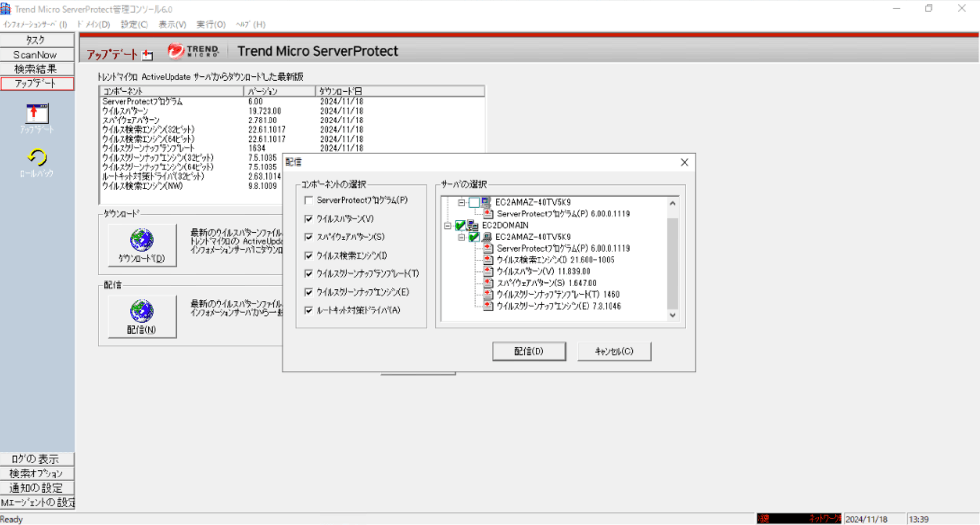Open the 実行(O) menu
Screen dimensions: 980x525
coord(211,24)
